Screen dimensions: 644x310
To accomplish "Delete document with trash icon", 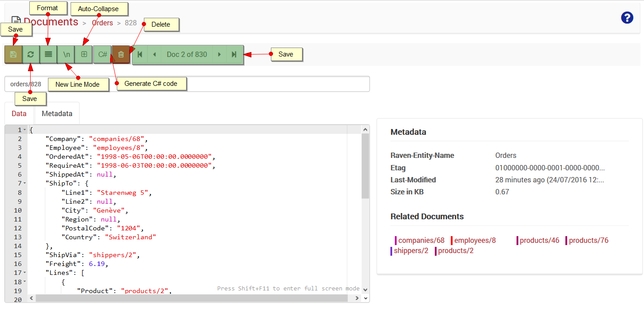I will coord(121,54).
